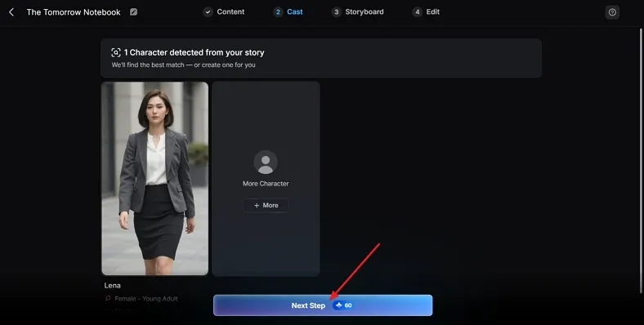Click the More Character avatar placeholder icon

[x=266, y=162]
